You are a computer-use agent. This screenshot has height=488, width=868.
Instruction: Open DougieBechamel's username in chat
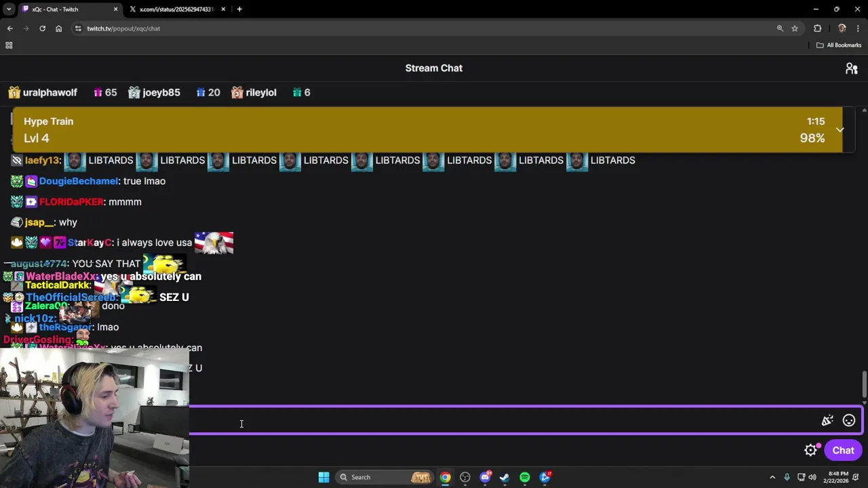point(79,181)
